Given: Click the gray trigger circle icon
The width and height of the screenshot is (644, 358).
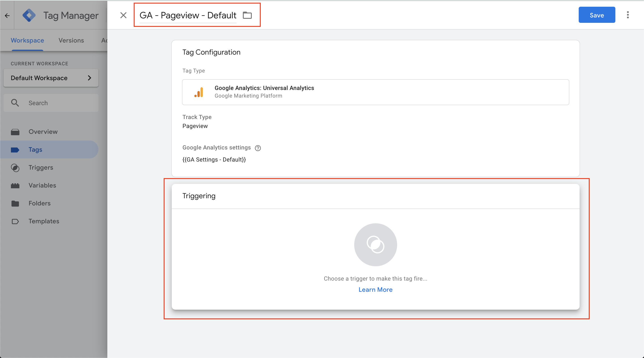Looking at the screenshot, I should [375, 244].
